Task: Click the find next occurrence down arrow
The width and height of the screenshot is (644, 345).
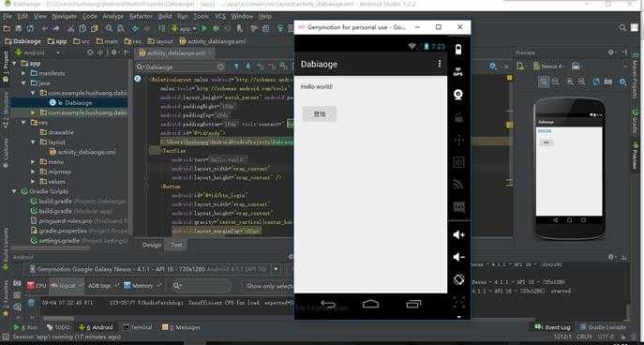Action: [248, 67]
